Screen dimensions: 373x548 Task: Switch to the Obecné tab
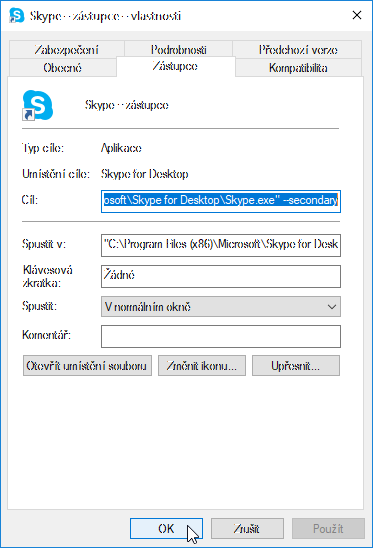tap(63, 67)
